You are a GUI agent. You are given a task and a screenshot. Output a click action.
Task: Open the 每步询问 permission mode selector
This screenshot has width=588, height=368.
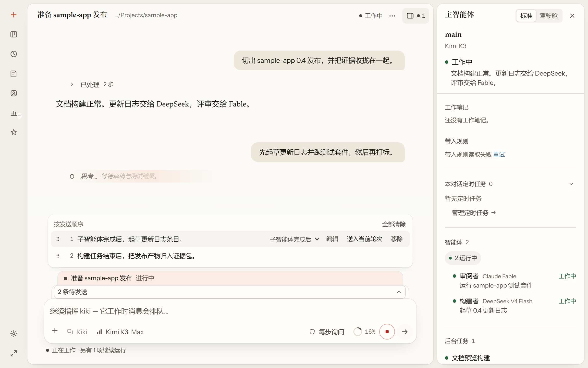(x=327, y=332)
